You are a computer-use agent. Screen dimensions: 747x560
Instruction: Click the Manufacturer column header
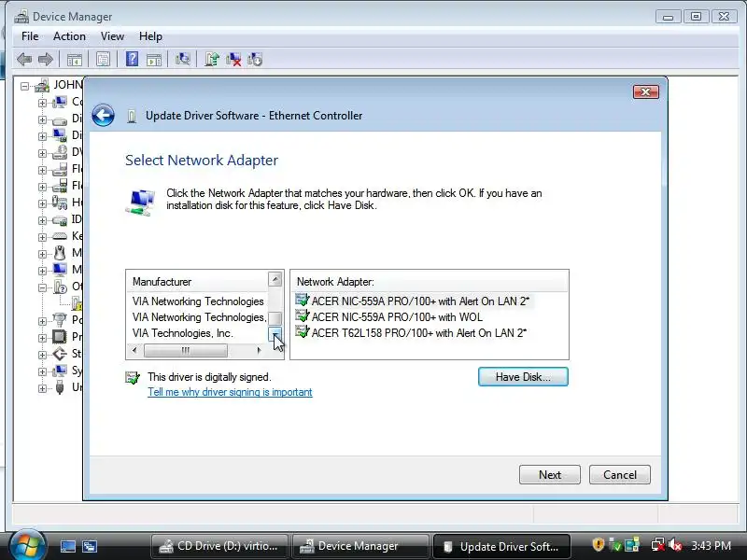(x=198, y=282)
